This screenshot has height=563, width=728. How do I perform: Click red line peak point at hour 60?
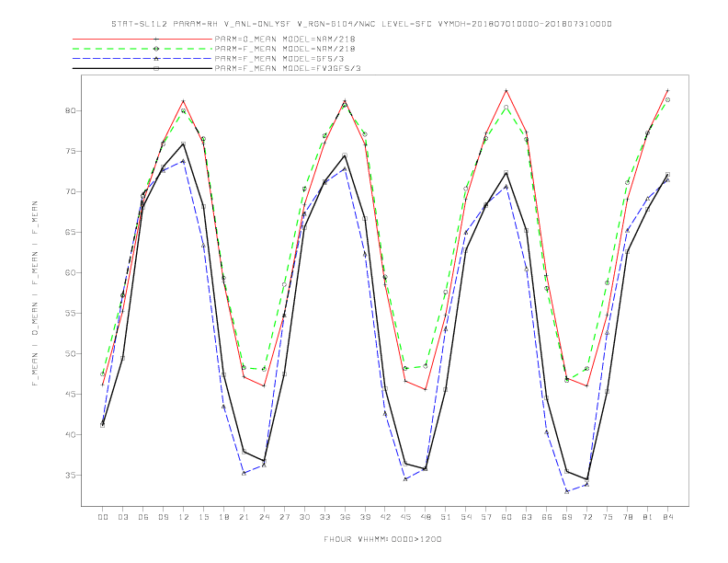[x=506, y=90]
